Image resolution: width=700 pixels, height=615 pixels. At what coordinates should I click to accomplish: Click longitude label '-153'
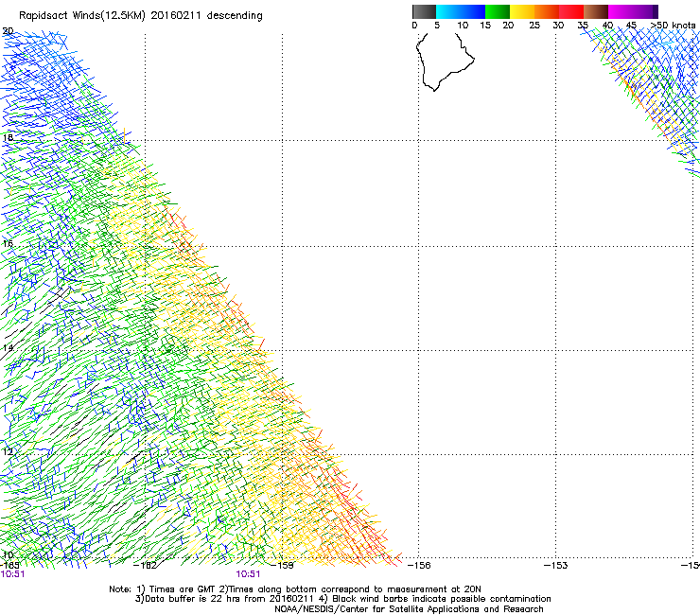(x=555, y=565)
